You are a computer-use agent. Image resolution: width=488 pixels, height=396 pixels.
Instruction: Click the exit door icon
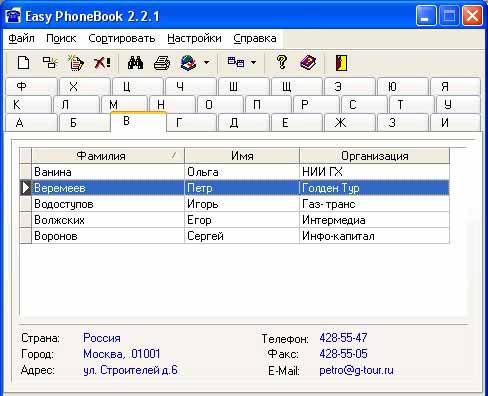[x=341, y=63]
